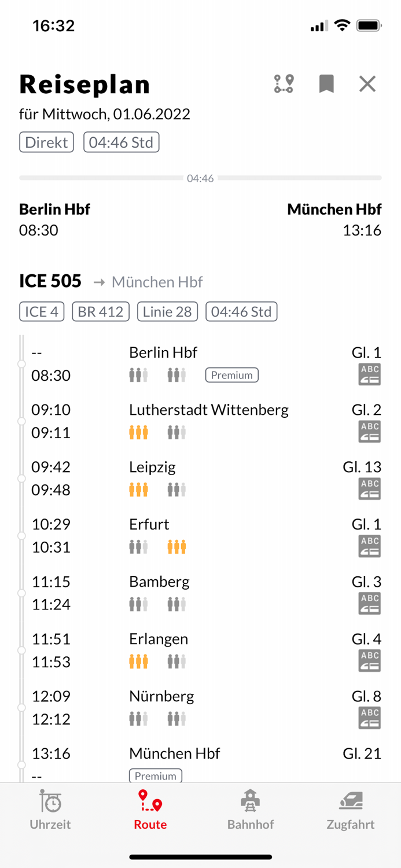This screenshot has width=401, height=868.
Task: Toggle the ICE 4 train type chip
Action: click(x=41, y=311)
